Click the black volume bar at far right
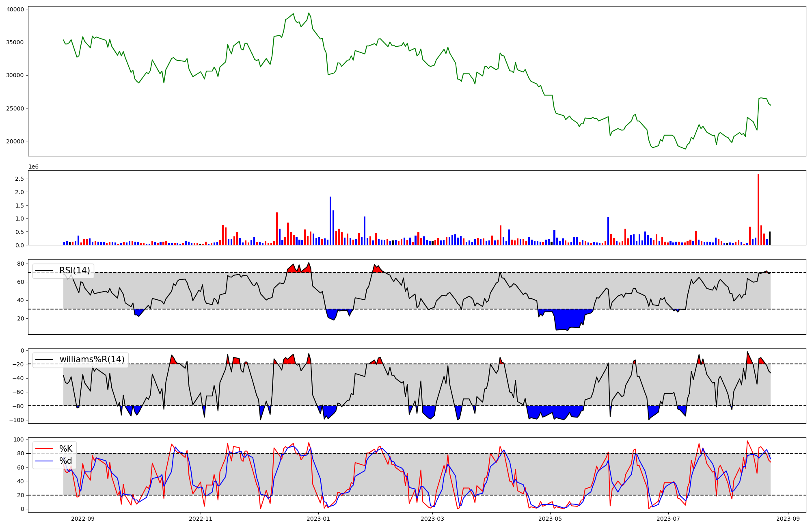 tap(769, 238)
